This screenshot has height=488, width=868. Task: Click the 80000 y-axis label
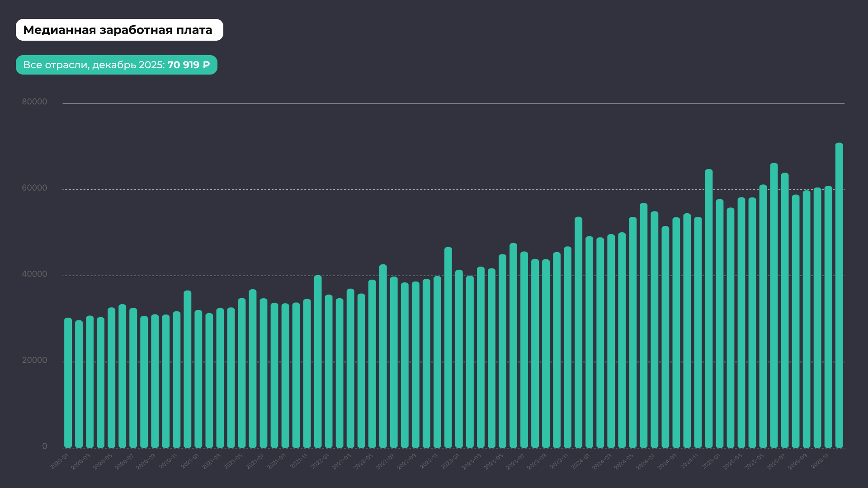(34, 102)
